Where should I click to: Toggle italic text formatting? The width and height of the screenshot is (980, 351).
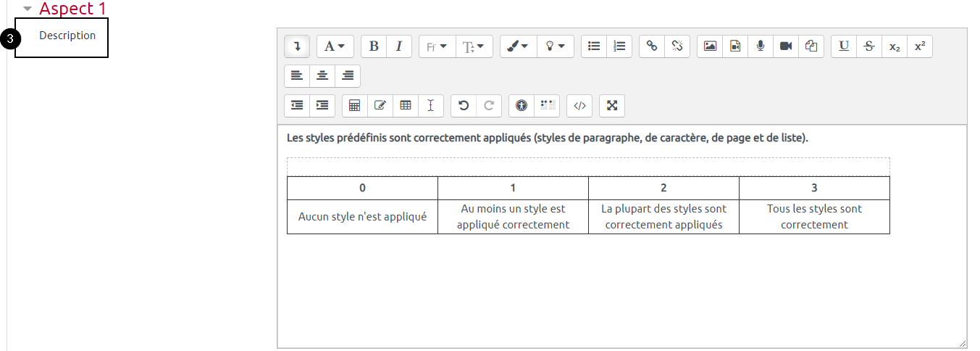click(x=399, y=46)
